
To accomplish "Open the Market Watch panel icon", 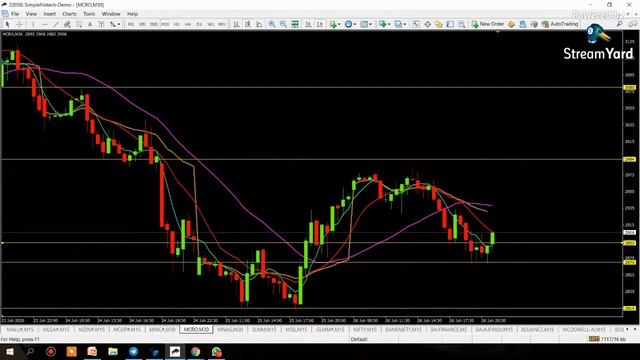I will 416,24.
